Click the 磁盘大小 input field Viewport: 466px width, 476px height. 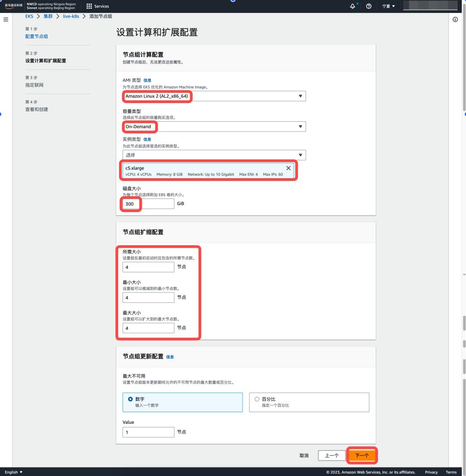pyautogui.click(x=148, y=204)
